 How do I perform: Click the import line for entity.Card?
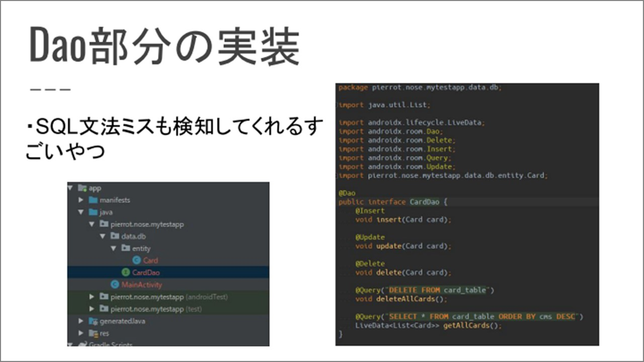pos(443,175)
